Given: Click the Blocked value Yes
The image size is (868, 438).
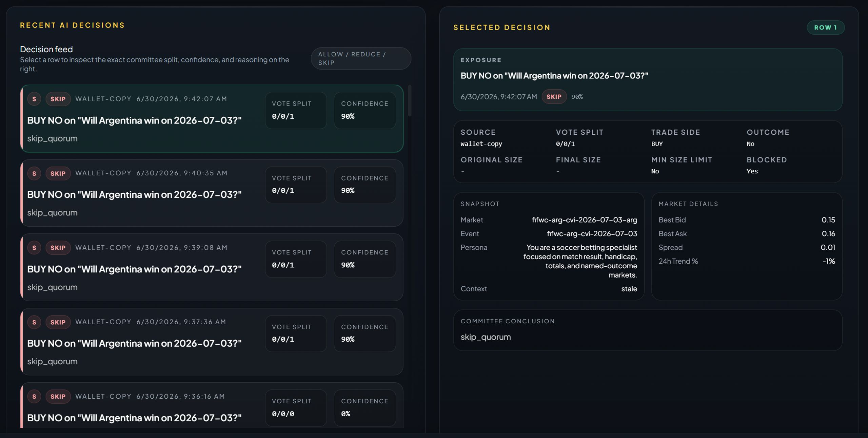Looking at the screenshot, I should (x=752, y=171).
